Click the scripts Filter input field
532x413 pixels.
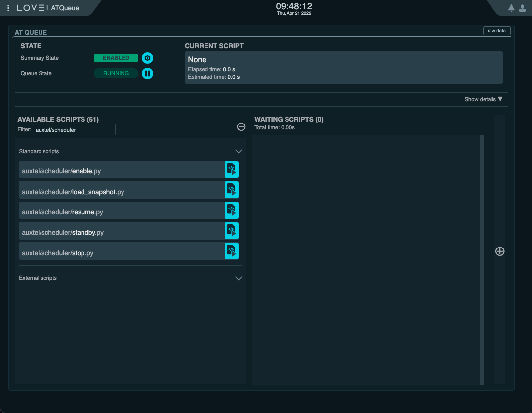click(x=74, y=129)
